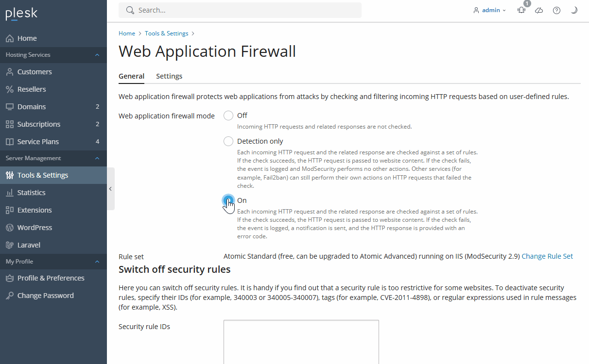Viewport: 589px width, 364px height.
Task: Click the Subscriptions grid icon
Action: pos(10,124)
